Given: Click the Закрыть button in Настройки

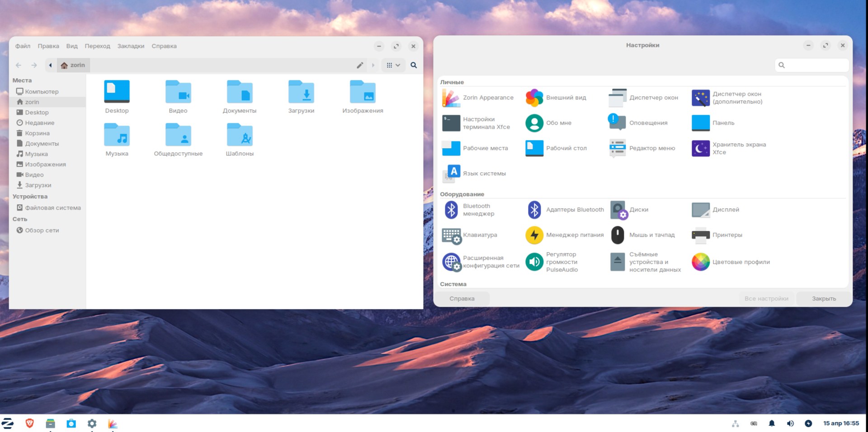Looking at the screenshot, I should pyautogui.click(x=824, y=298).
